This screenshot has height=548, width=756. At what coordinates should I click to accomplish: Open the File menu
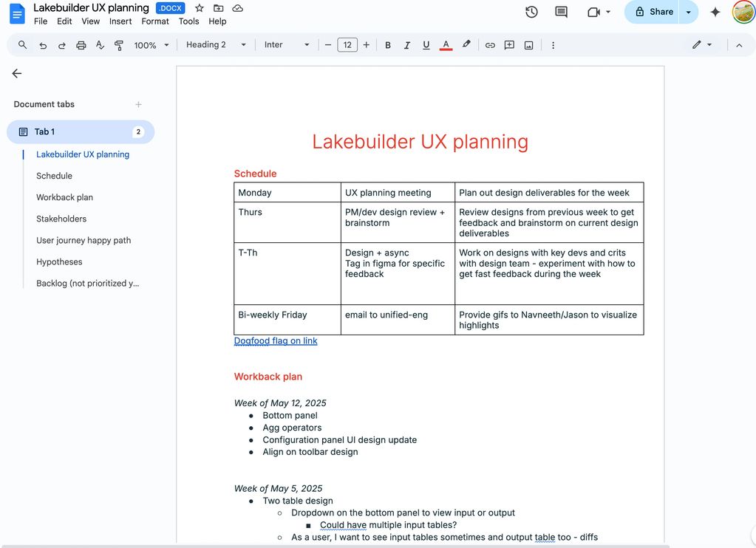pos(41,21)
